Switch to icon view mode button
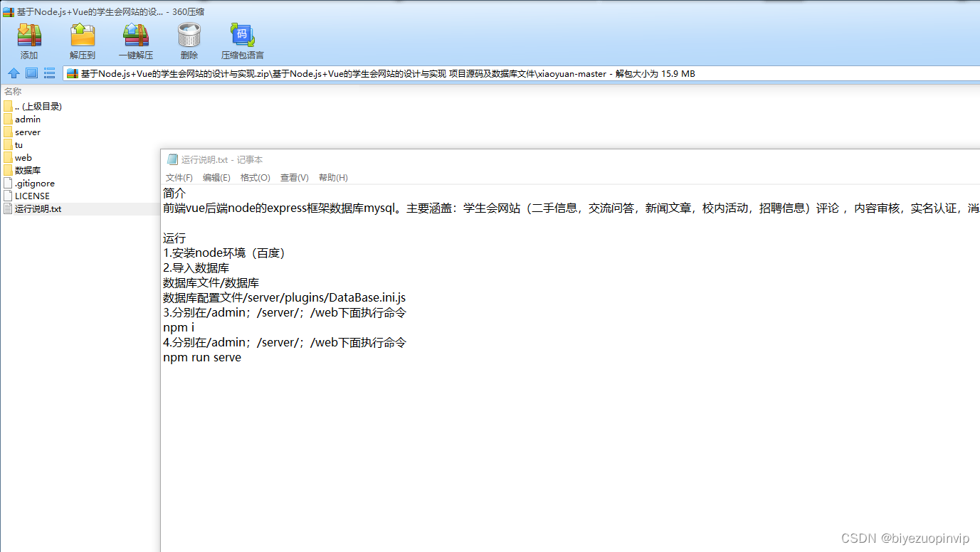Viewport: 980px width, 552px height. (31, 73)
